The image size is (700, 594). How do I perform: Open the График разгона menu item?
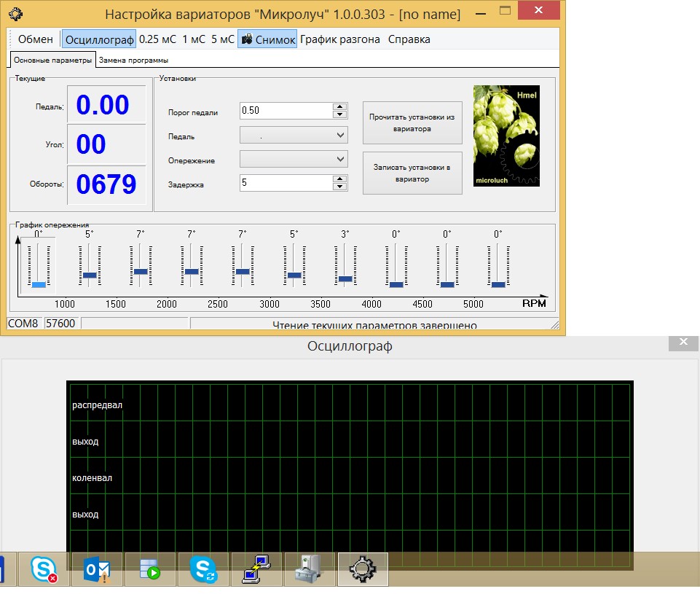(339, 39)
